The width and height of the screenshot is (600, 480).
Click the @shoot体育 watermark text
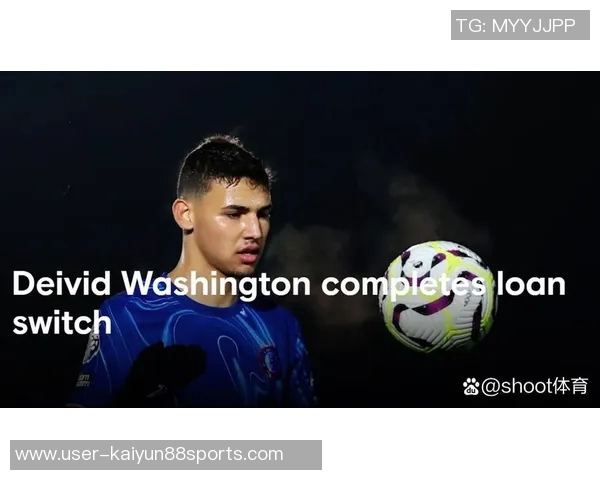534,386
